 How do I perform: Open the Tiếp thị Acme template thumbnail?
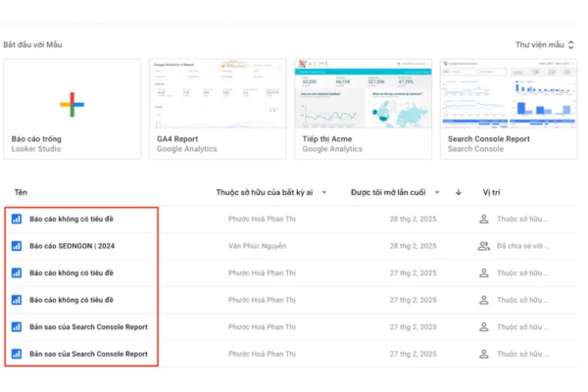coord(363,94)
